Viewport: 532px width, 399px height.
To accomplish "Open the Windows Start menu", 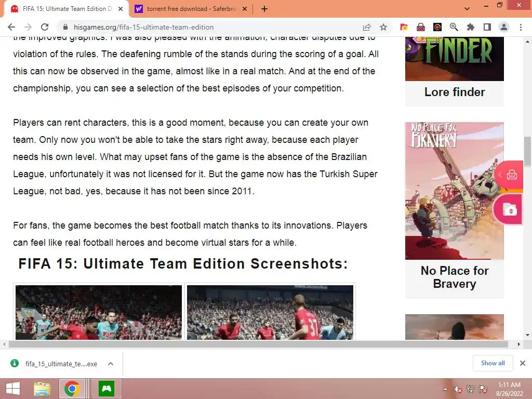I will coord(13,389).
